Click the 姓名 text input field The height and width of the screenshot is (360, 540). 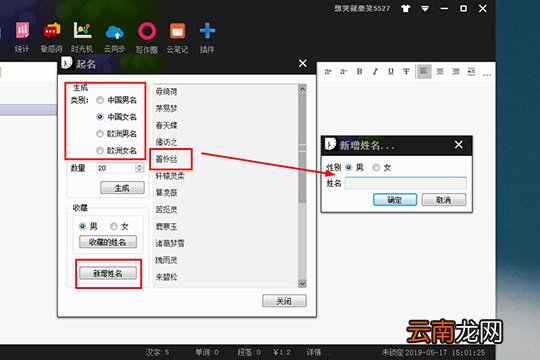[406, 183]
